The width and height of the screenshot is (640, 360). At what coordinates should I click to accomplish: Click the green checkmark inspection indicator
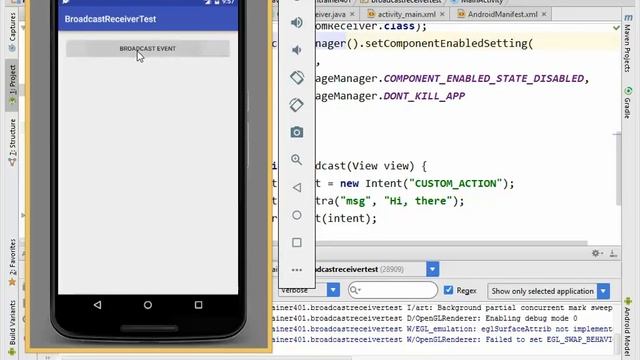[616, 28]
